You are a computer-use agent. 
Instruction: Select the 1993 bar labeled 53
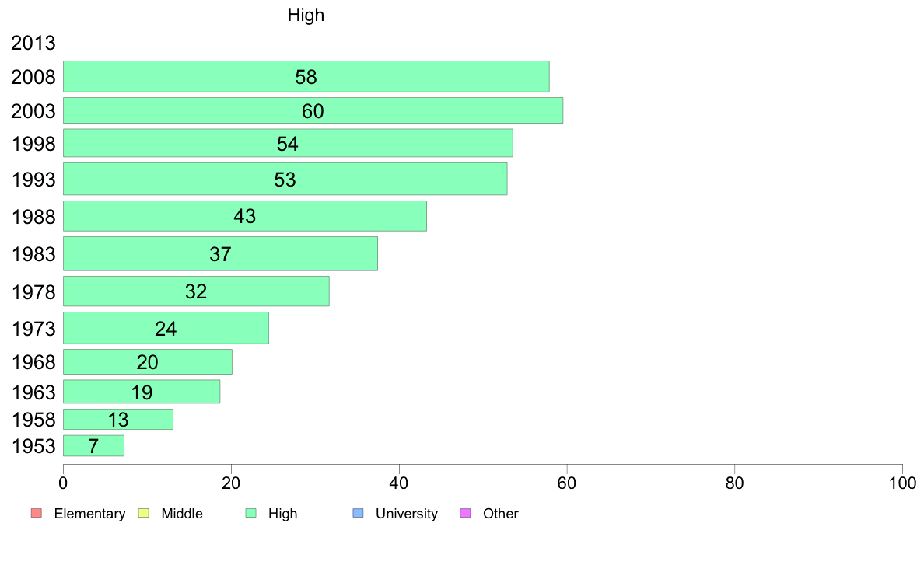click(285, 179)
